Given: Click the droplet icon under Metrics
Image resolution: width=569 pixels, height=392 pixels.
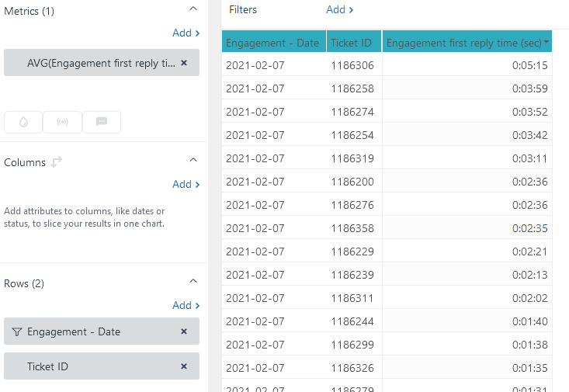Looking at the screenshot, I should coord(23,122).
